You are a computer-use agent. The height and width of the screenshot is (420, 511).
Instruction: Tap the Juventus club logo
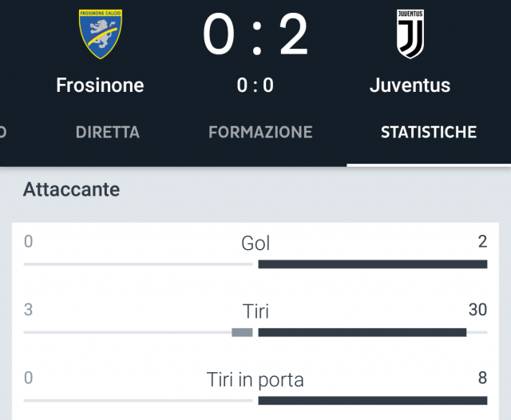point(410,34)
